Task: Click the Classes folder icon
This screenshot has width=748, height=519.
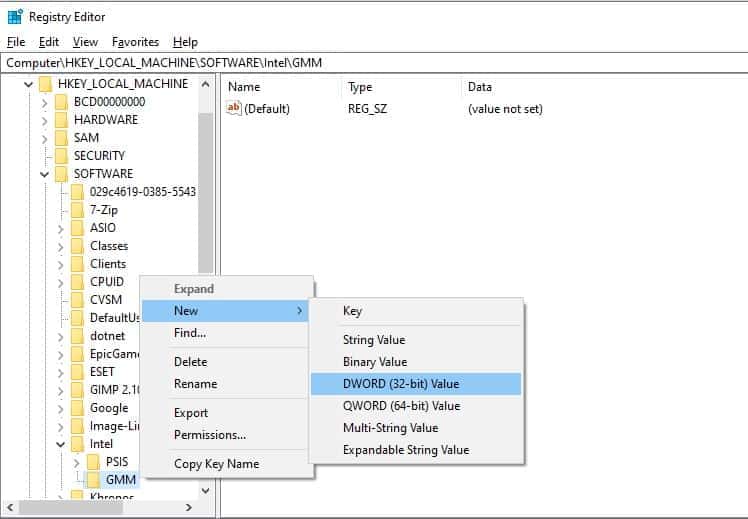Action: 77,246
